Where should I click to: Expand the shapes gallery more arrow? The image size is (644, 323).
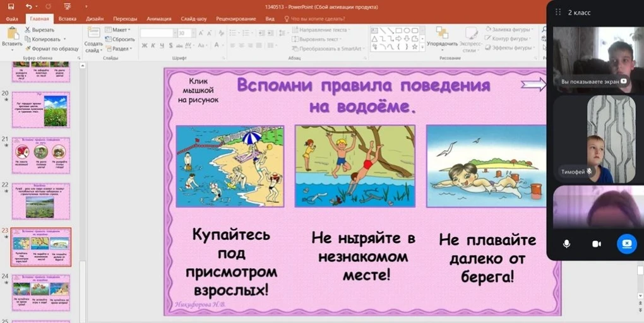(x=422, y=47)
